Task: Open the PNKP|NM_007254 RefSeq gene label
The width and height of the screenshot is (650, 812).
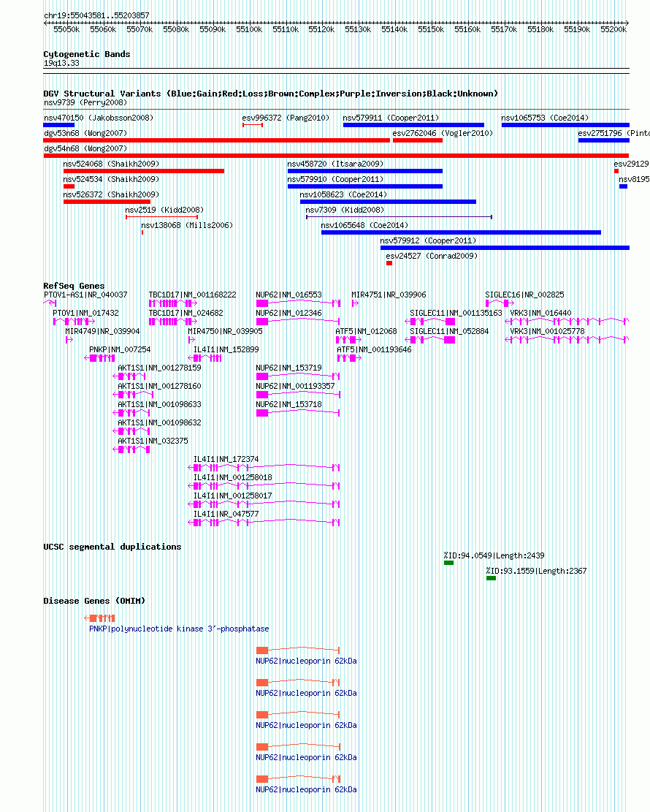Action: pos(120,349)
